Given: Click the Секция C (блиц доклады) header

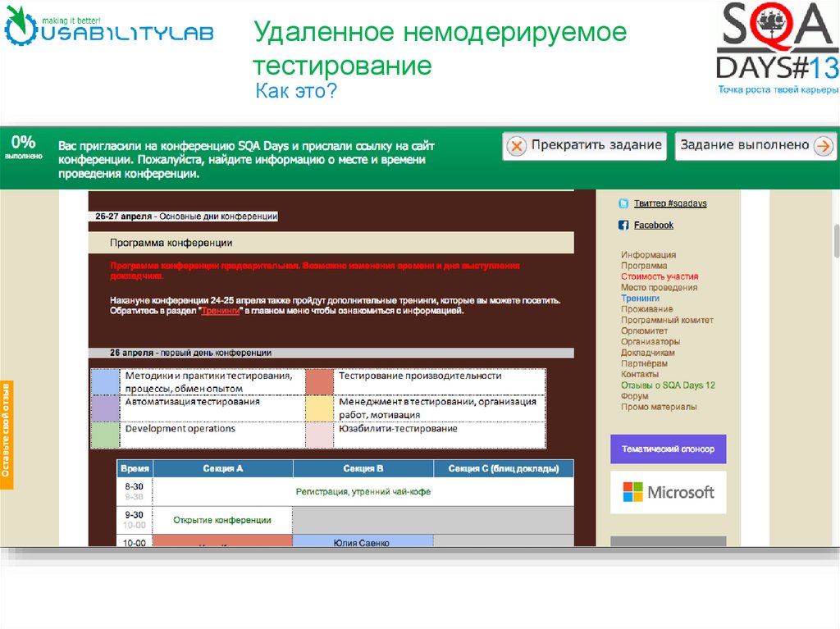Looking at the screenshot, I should click(504, 469).
